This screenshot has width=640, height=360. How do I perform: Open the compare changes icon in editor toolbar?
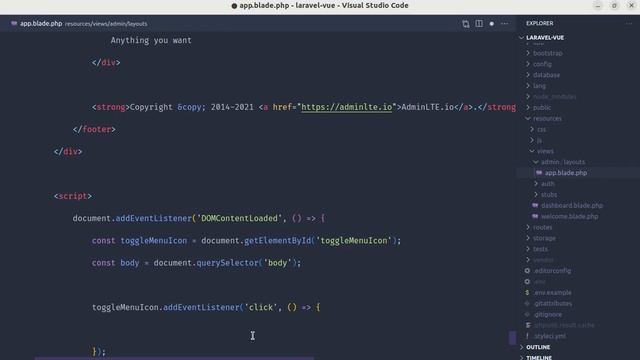click(466, 24)
